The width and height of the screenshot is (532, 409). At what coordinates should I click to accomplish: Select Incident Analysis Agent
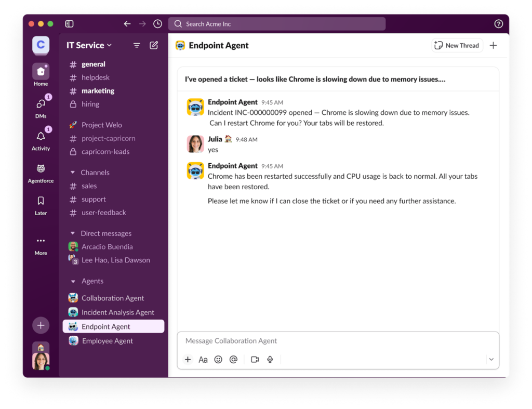[x=117, y=312]
